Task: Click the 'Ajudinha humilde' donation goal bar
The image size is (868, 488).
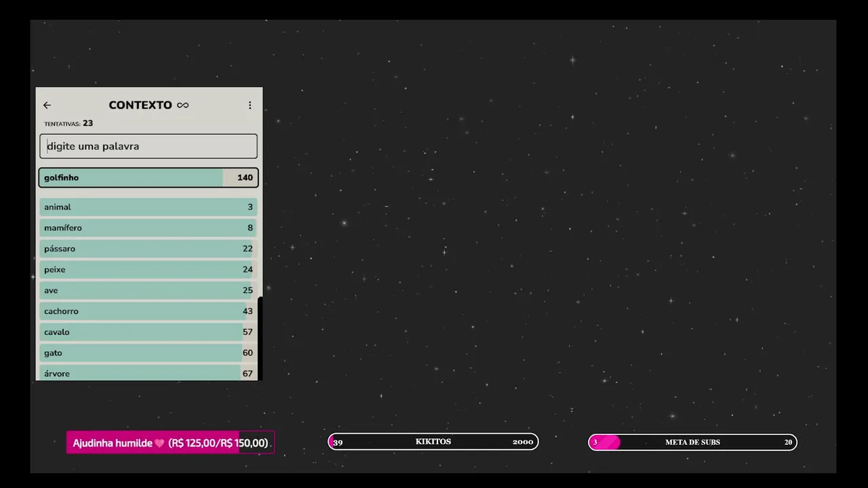Action: click(x=170, y=443)
